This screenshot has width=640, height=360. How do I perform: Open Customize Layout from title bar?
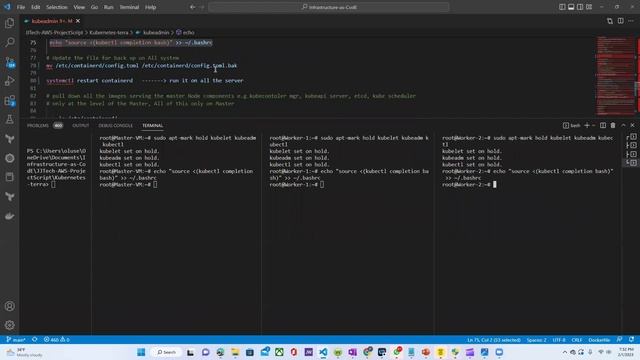pyautogui.click(x=589, y=7)
